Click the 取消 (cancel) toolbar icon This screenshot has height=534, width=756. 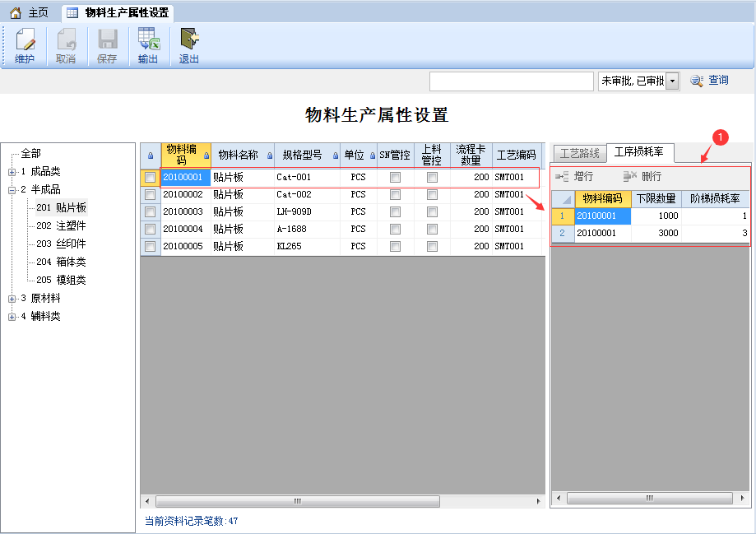pos(66,39)
